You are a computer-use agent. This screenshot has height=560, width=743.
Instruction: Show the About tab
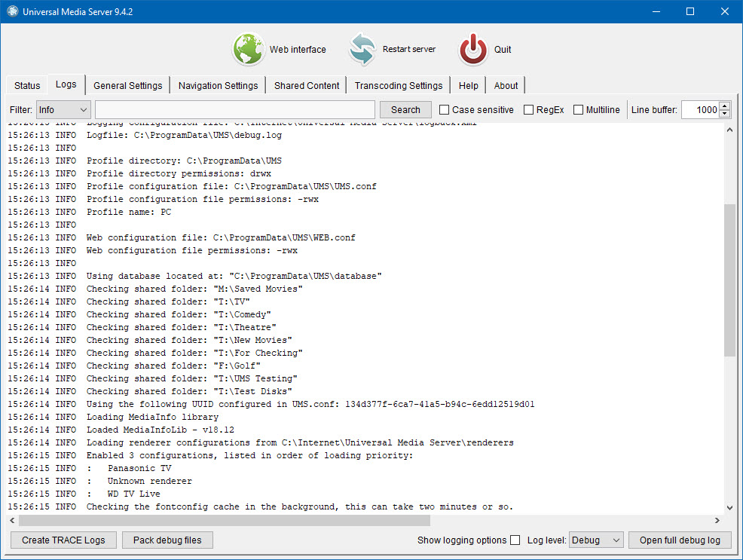(506, 86)
